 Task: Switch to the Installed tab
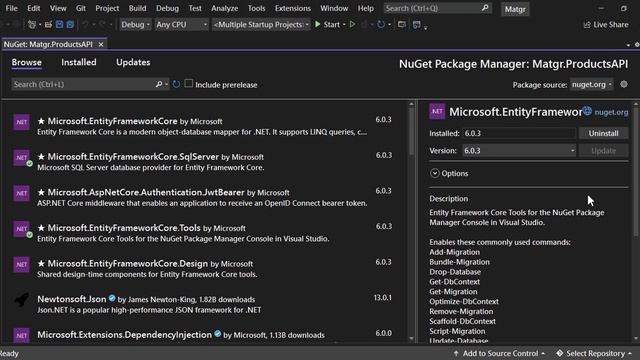[x=79, y=62]
